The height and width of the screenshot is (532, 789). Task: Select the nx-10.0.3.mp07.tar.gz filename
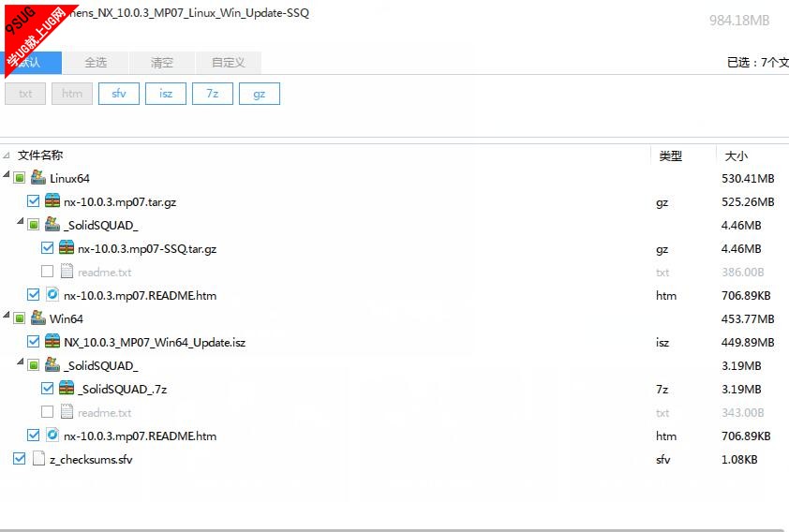(120, 202)
